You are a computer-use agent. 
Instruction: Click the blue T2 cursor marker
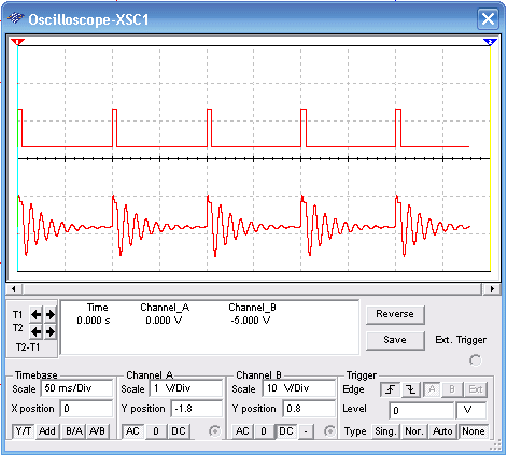pos(490,42)
